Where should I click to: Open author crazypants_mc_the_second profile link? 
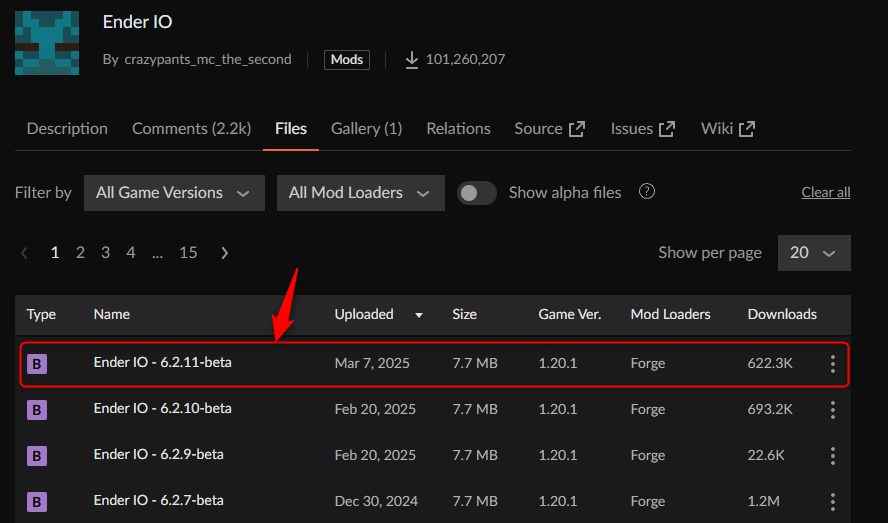[208, 59]
